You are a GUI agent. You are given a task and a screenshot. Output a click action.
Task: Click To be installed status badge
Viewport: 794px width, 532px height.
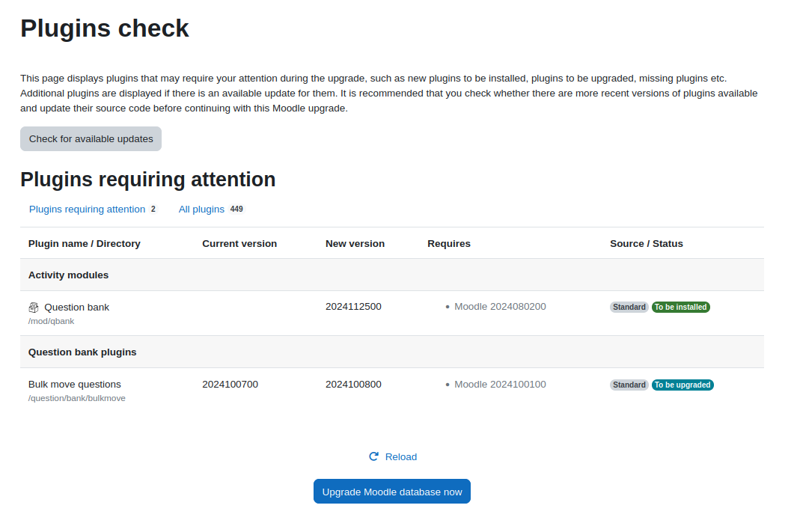[680, 308]
